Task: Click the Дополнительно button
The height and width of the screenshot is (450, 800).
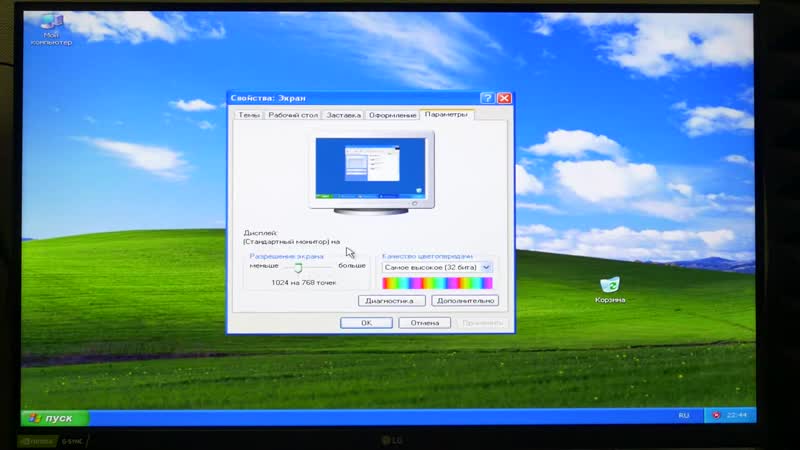Action: click(465, 301)
